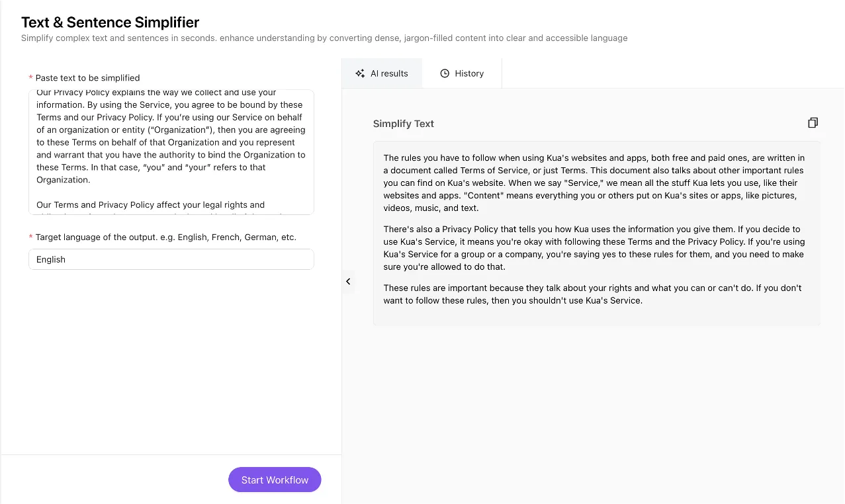Click the first paragraph of the simplified result
Screen dimensions: 845x504
coord(594,183)
